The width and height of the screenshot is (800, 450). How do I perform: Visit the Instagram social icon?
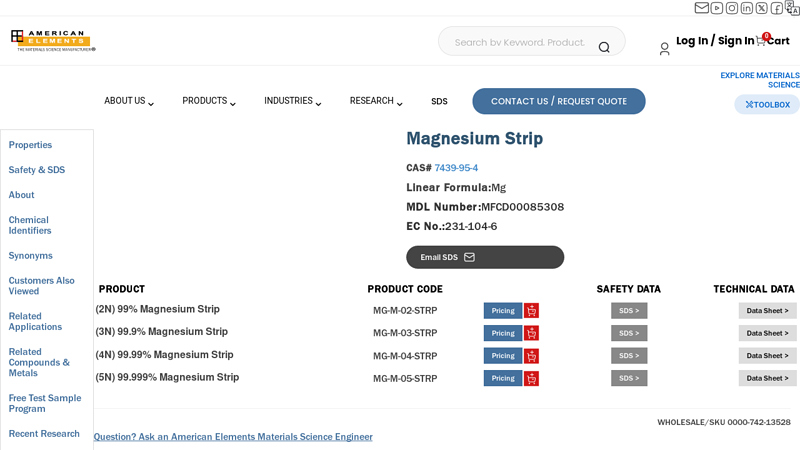click(x=732, y=8)
